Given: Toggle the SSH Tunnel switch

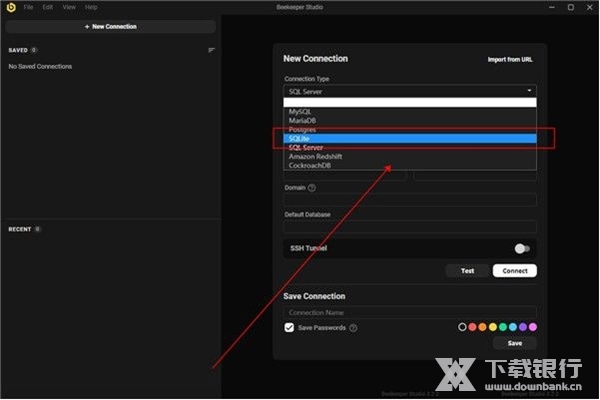Looking at the screenshot, I should (x=521, y=248).
